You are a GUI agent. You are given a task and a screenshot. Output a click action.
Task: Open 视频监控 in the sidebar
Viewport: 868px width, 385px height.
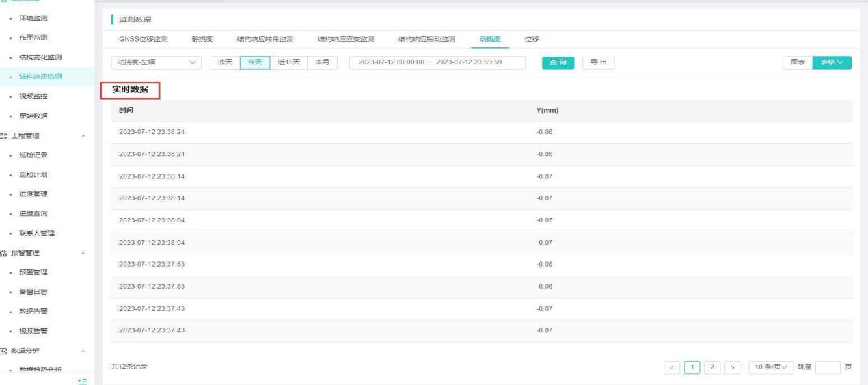(32, 96)
